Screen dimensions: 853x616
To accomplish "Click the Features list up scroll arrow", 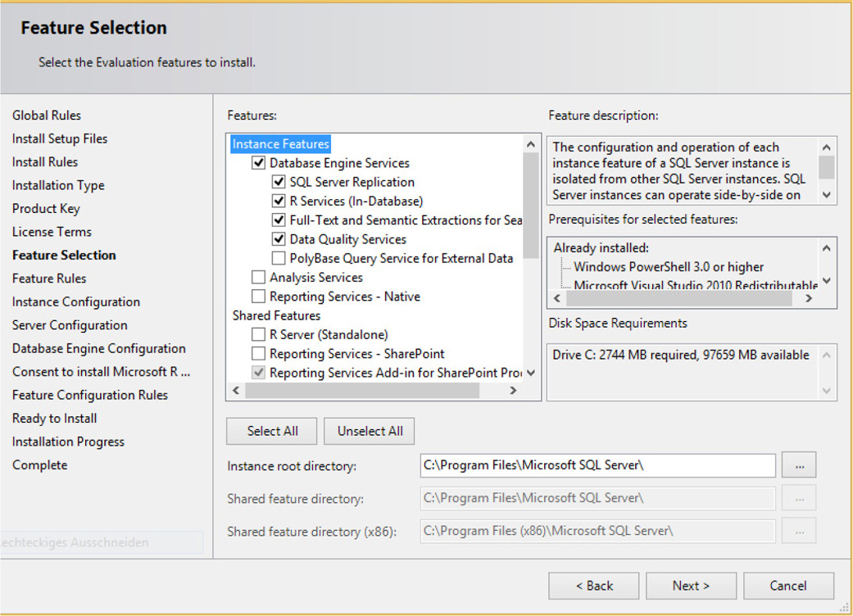I will [x=531, y=144].
